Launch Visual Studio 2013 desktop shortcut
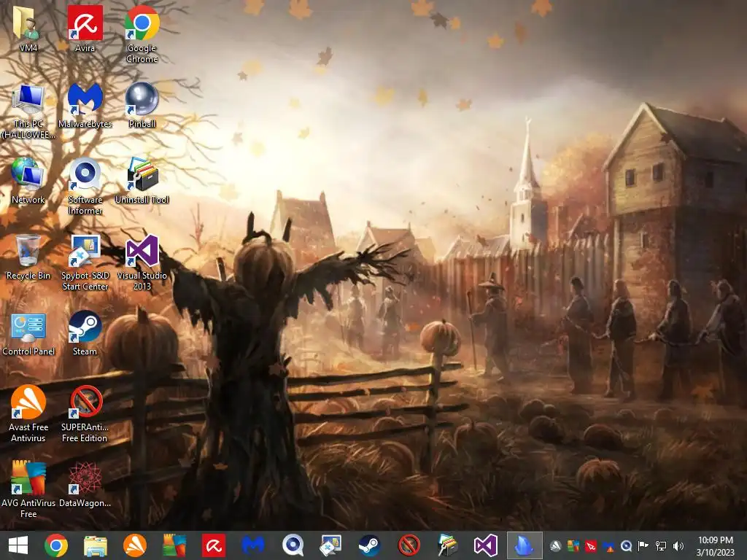747x560 pixels. pos(142,262)
